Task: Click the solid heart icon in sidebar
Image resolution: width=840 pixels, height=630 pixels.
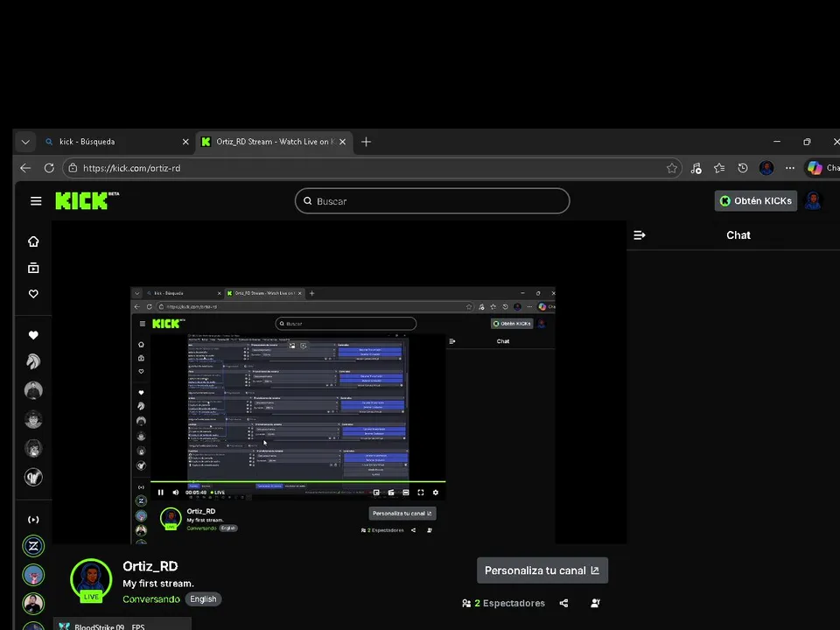Action: (33, 335)
